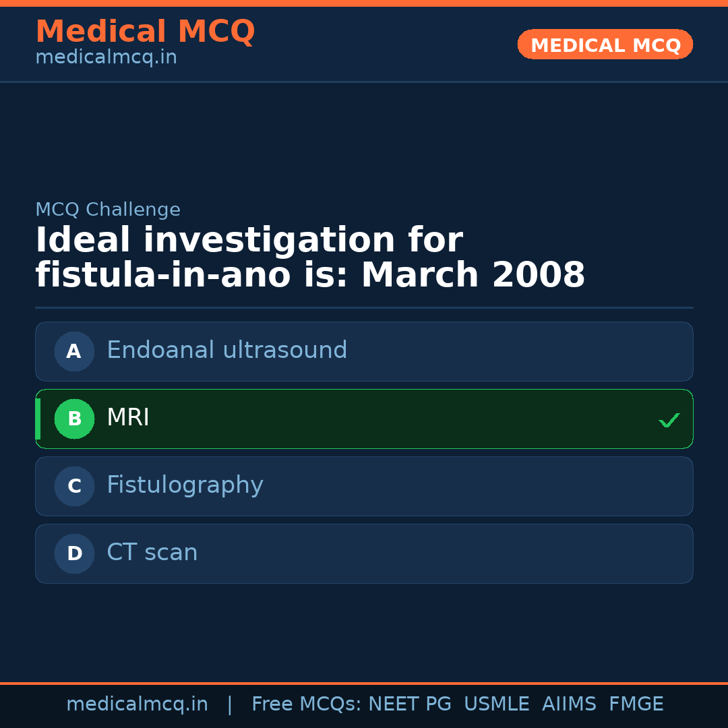Click the fistula-in-ano question text
This screenshot has width=728, height=728.
point(310,256)
